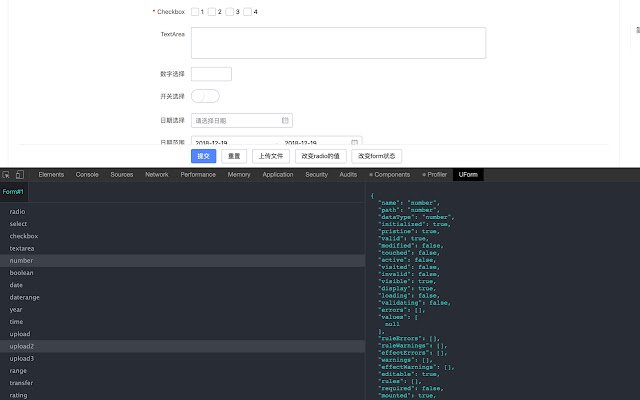Click the inspect element picker icon
Screen dimensions: 640x400
6,175
